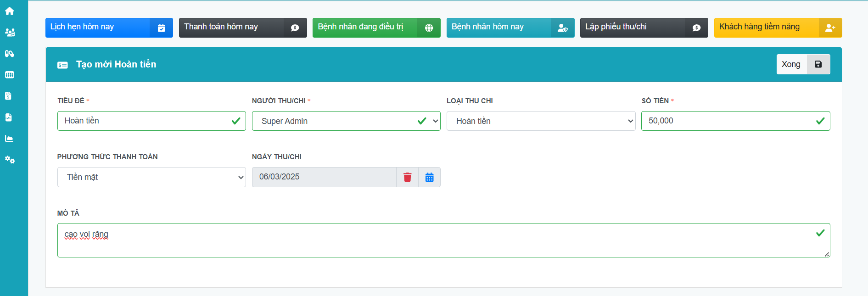Open the Loại thu chi dropdown
Screen dimensions: 868x296
pos(540,121)
